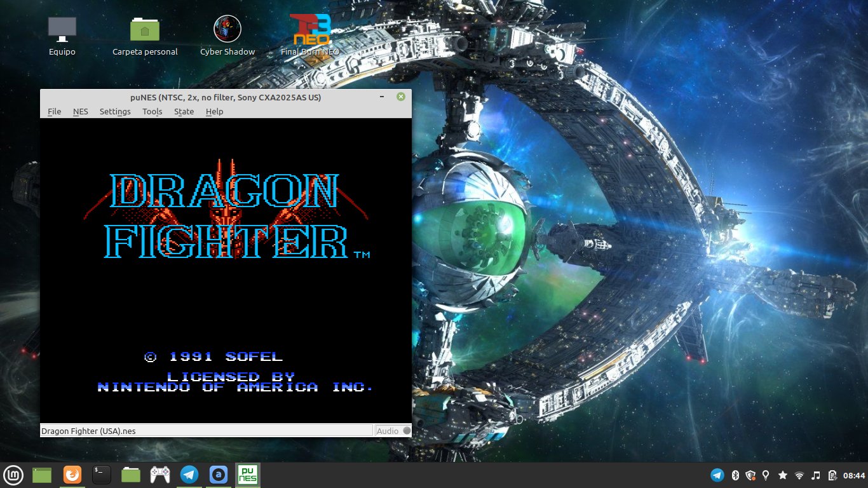
Task: Open Firefox from the taskbar
Action: pyautogui.click(x=72, y=475)
